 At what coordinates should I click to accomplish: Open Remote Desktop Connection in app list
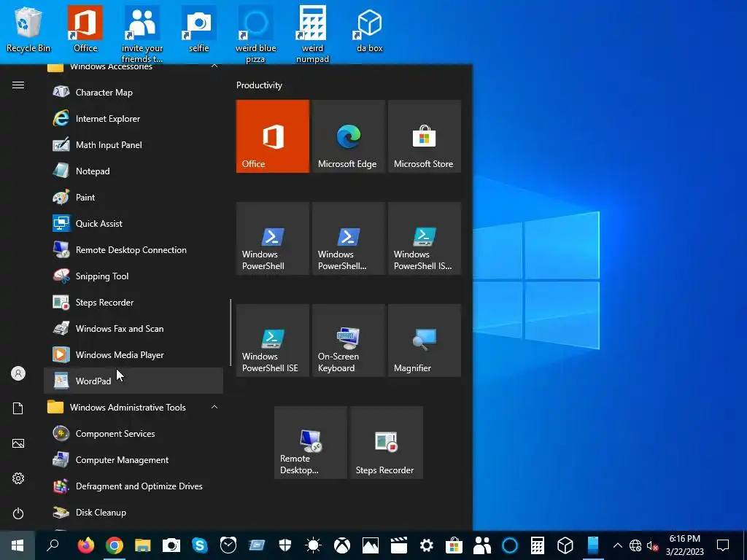tap(133, 249)
